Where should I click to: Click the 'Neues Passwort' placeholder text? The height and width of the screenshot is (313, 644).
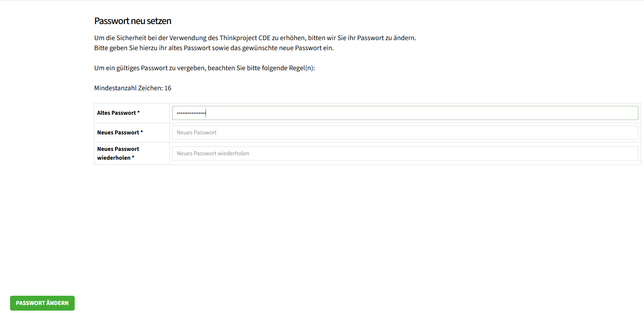pyautogui.click(x=197, y=132)
